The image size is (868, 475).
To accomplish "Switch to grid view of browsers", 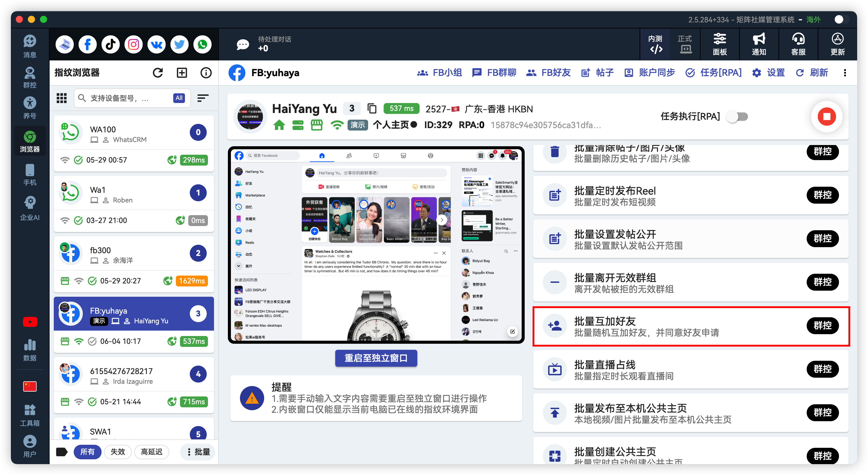I will tap(62, 98).
